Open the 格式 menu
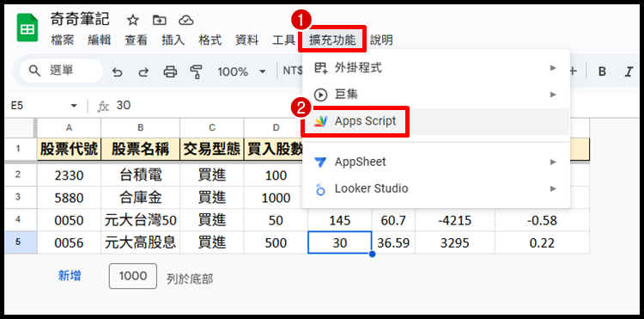The width and height of the screenshot is (644, 319). tap(210, 40)
